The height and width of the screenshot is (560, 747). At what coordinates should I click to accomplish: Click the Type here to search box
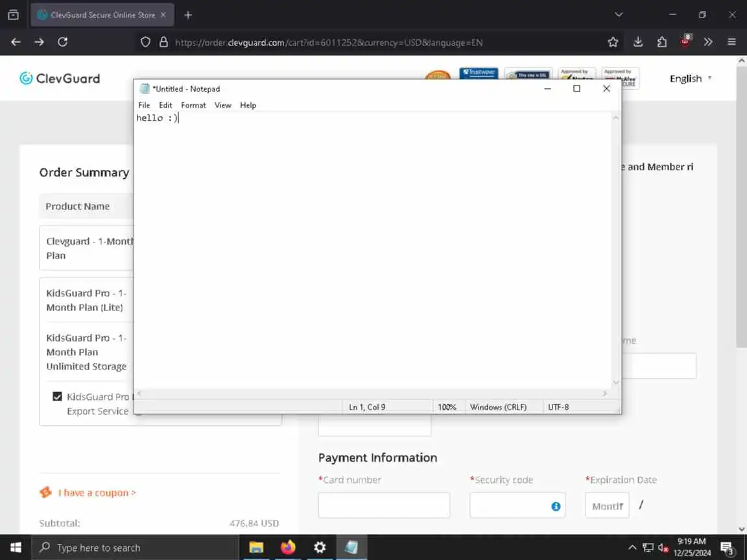coord(134,548)
